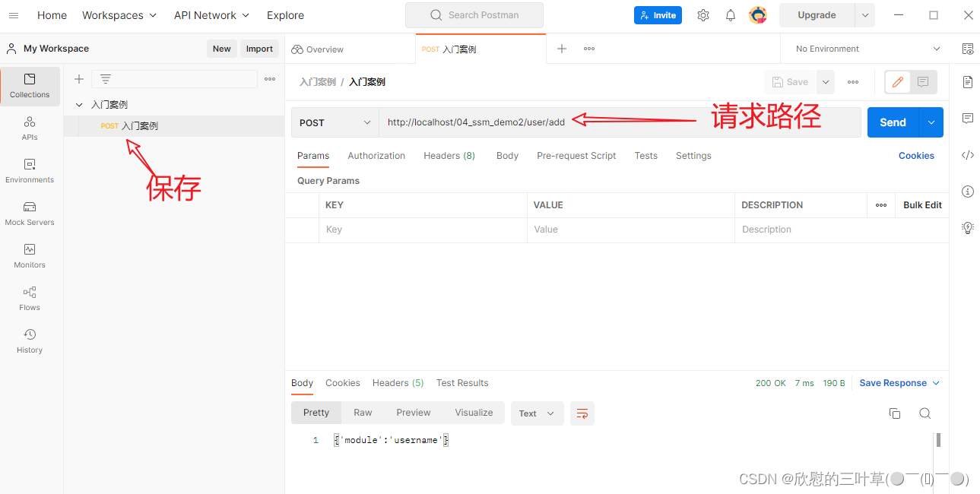
Task: Open code snippet icon
Action: (x=968, y=155)
